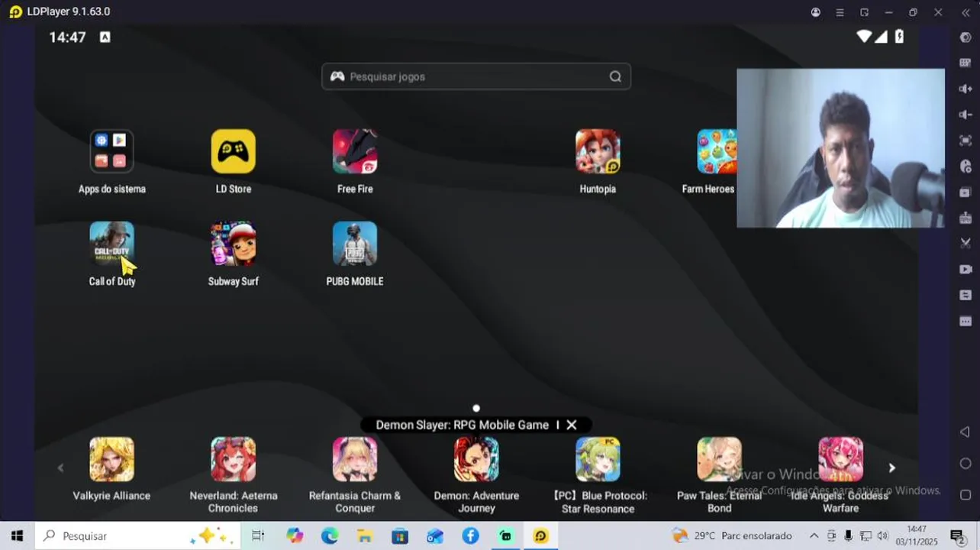Open the Windows volume control
The height and width of the screenshot is (550, 980).
coord(882,535)
